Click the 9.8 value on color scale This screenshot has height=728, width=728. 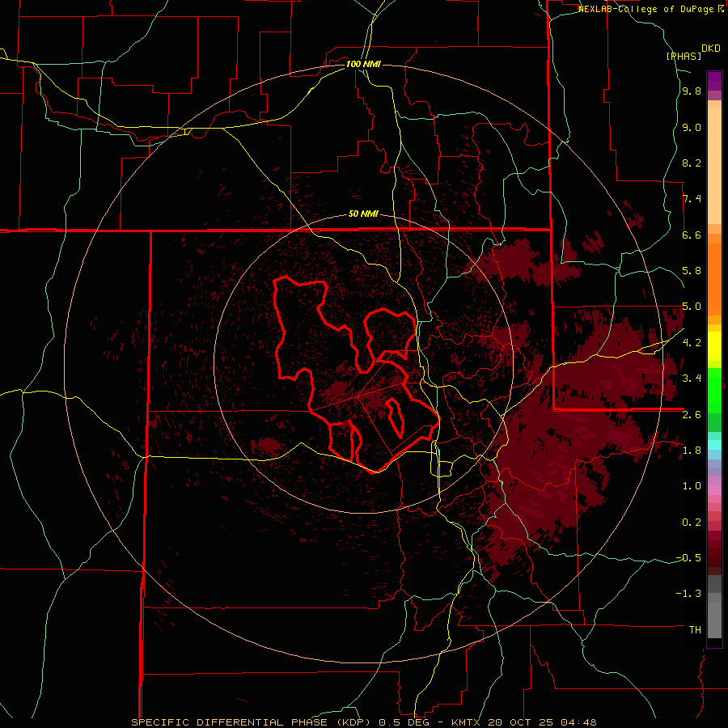692,91
